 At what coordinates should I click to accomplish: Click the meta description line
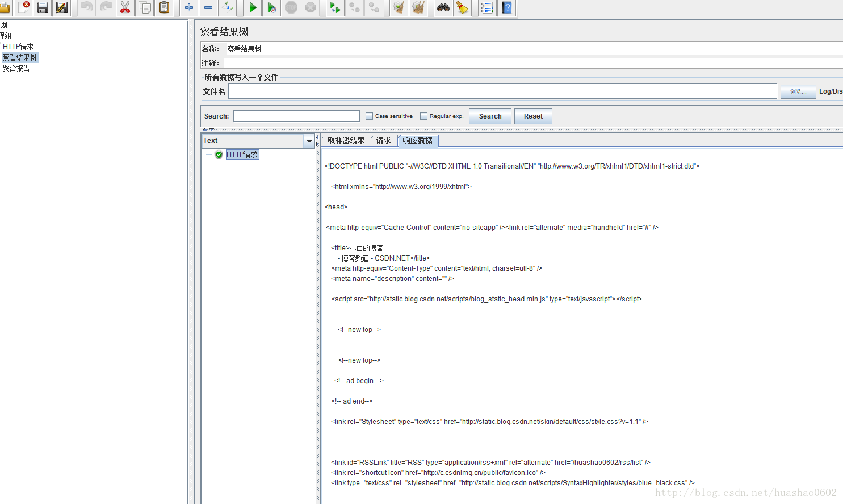[393, 279]
